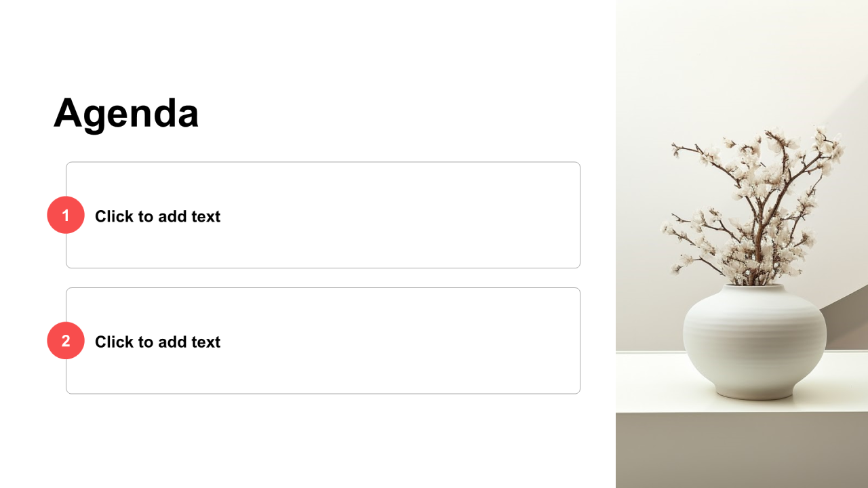Image resolution: width=868 pixels, height=488 pixels.
Task: Click the blossoming flower branches in the photo
Action: pyautogui.click(x=753, y=203)
